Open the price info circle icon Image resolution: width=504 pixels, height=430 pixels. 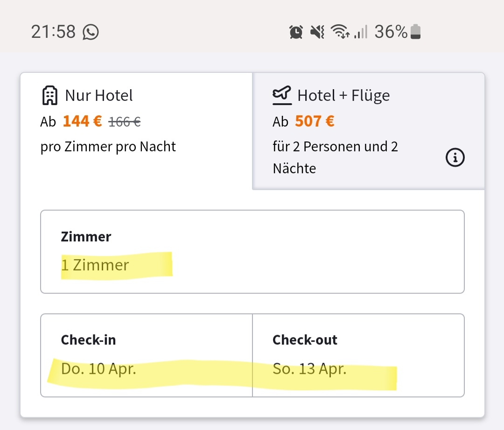(455, 158)
